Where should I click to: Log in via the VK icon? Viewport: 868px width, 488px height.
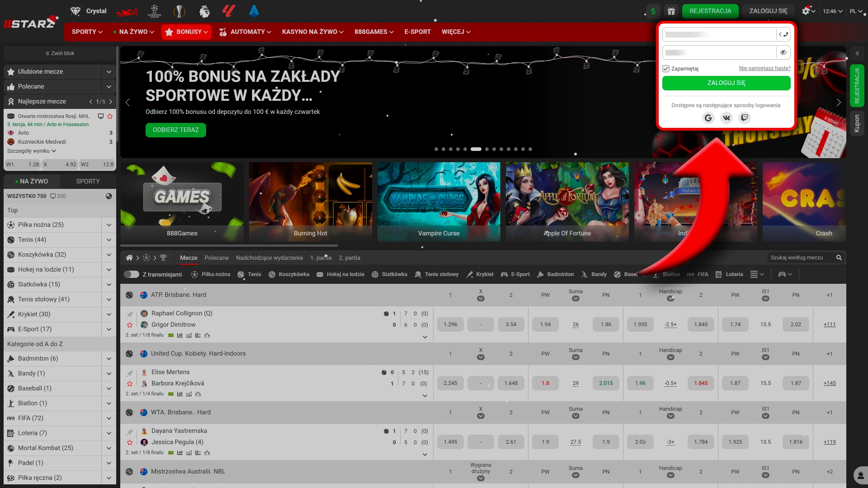pyautogui.click(x=726, y=118)
